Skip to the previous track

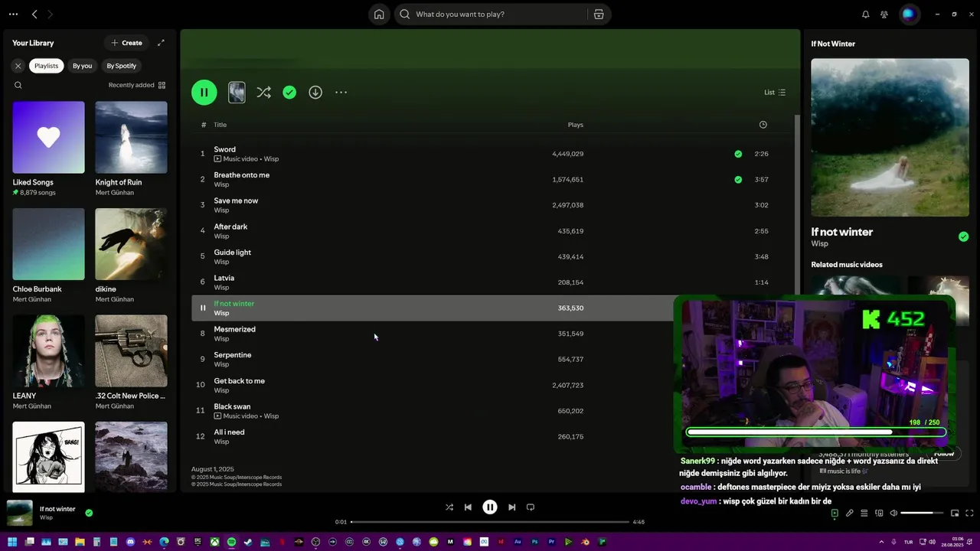[x=468, y=507]
